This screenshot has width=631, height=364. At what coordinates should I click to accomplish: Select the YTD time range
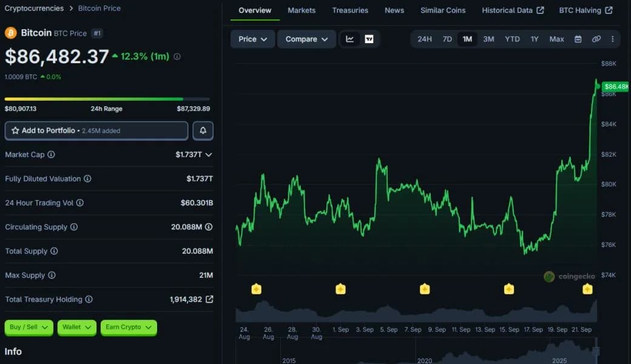pos(512,39)
